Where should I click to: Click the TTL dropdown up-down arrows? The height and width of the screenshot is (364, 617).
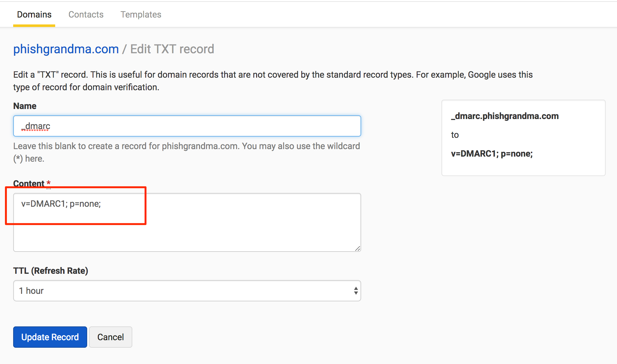[356, 291]
